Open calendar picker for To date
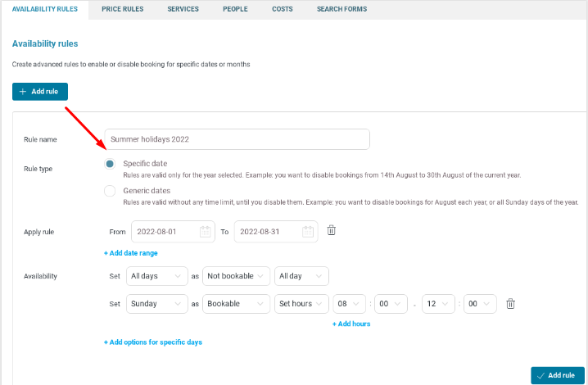 308,232
